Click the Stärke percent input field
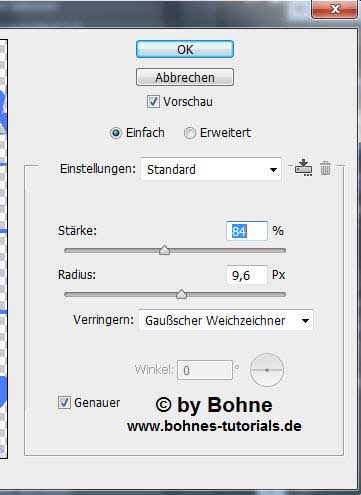The width and height of the screenshot is (361, 495). (247, 231)
